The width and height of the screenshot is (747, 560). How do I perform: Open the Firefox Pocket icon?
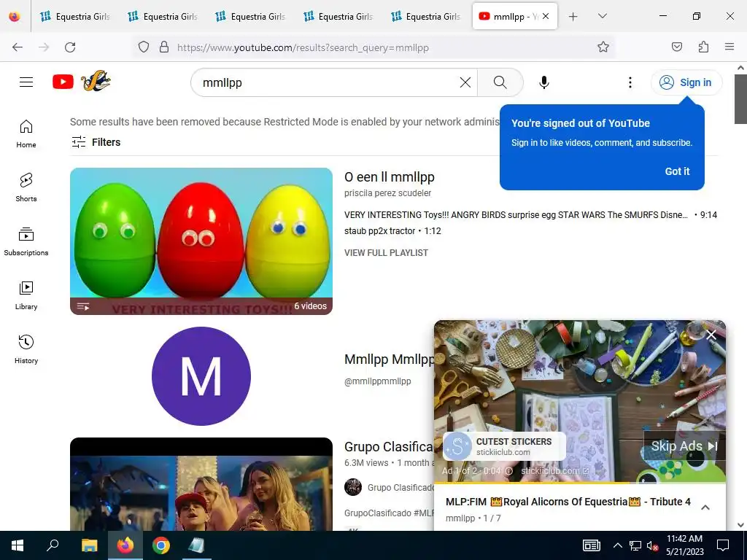point(676,47)
